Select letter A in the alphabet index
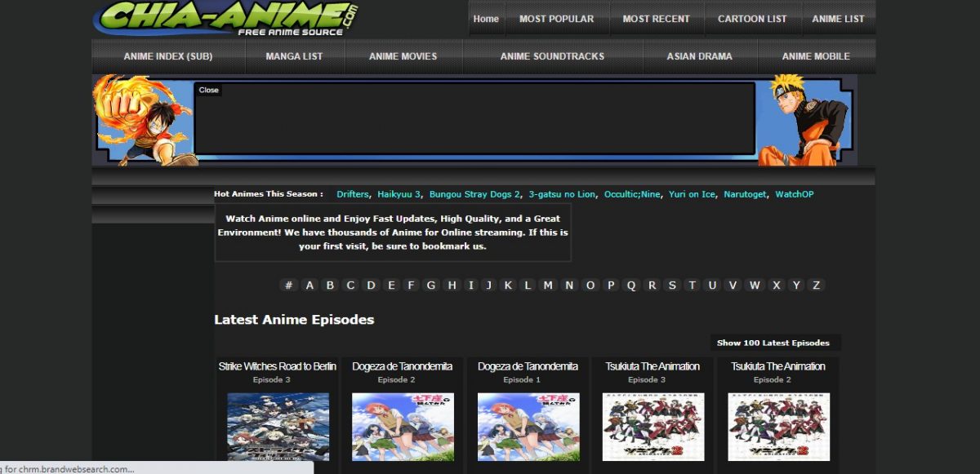This screenshot has height=474, width=980. click(x=310, y=285)
